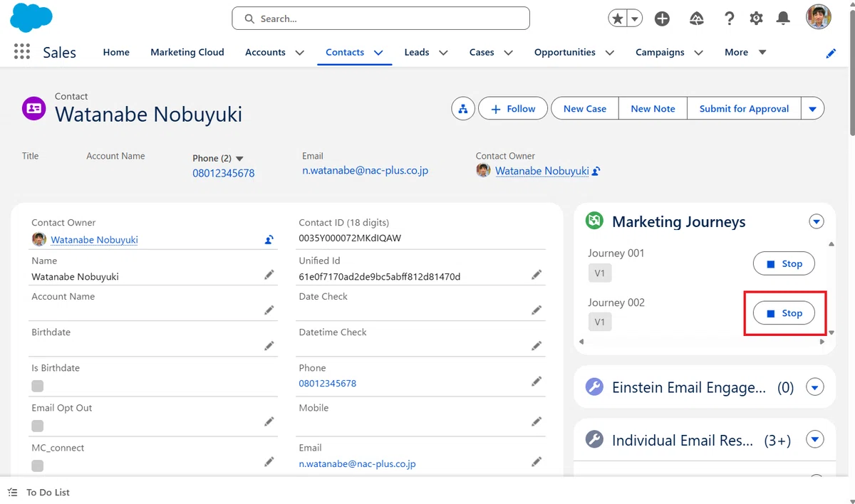Call the header phone number 08012345678

click(224, 173)
